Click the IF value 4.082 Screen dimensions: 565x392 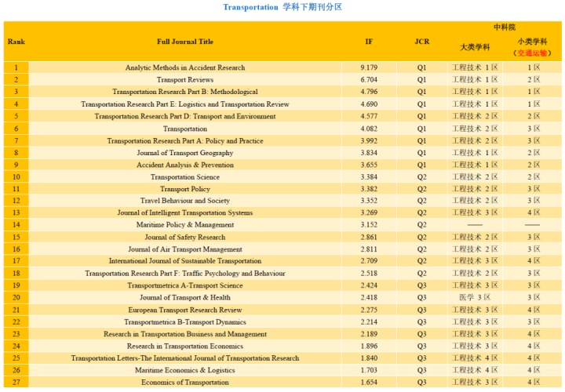[x=369, y=129]
